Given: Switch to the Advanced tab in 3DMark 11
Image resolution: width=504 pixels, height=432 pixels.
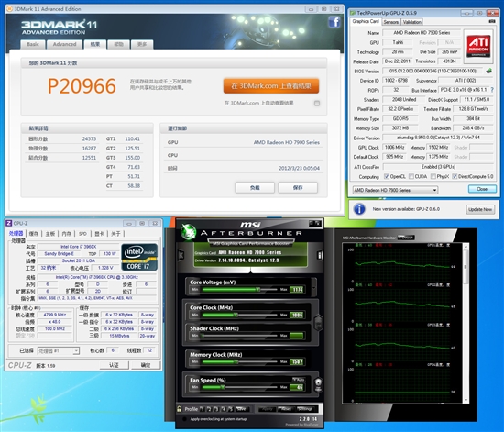Looking at the screenshot, I should pyautogui.click(x=64, y=44).
